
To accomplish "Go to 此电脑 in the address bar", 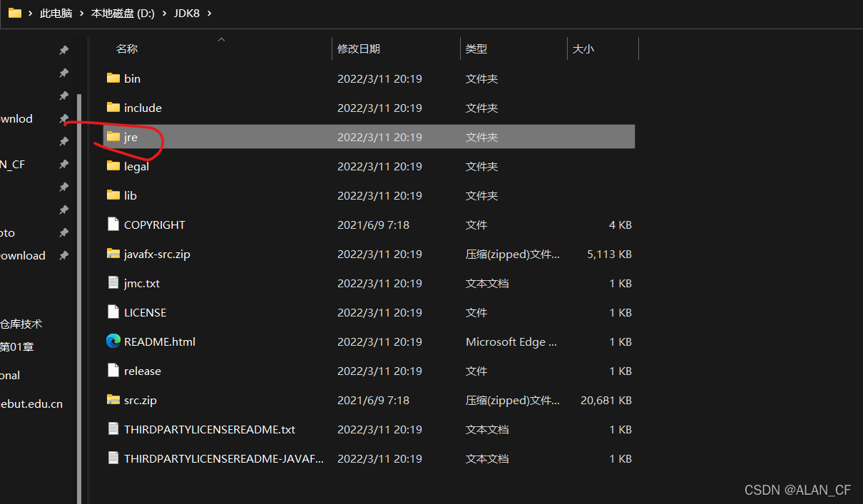I will tap(56, 14).
